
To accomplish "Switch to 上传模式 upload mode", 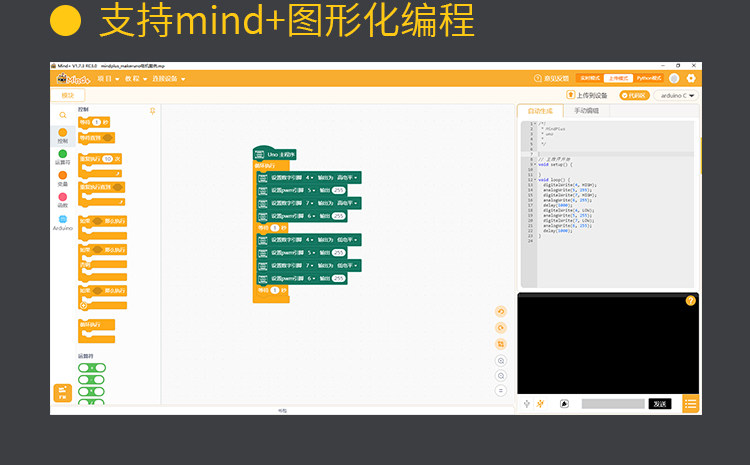I will (618, 78).
